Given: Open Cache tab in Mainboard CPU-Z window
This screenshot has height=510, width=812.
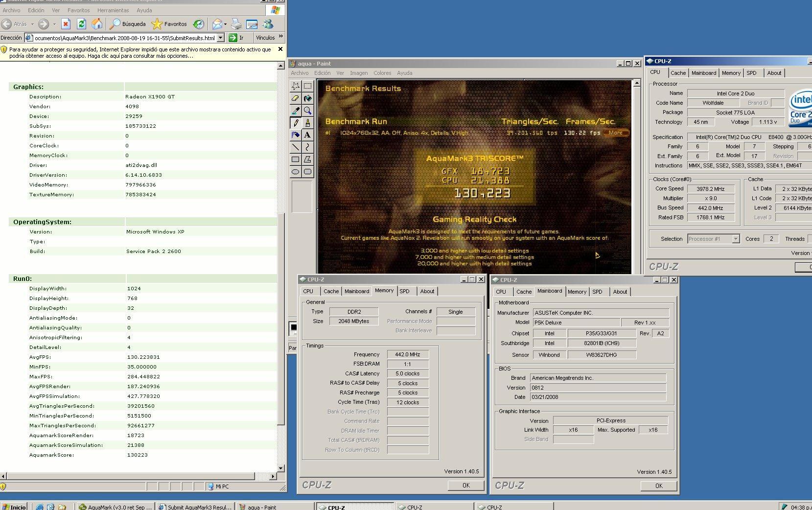Looking at the screenshot, I should (x=524, y=292).
